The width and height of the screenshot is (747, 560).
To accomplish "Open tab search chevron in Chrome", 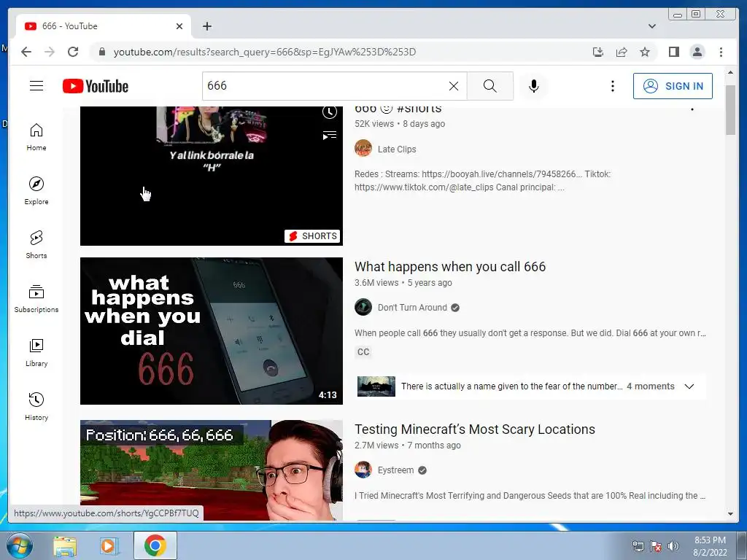I will click(x=651, y=26).
